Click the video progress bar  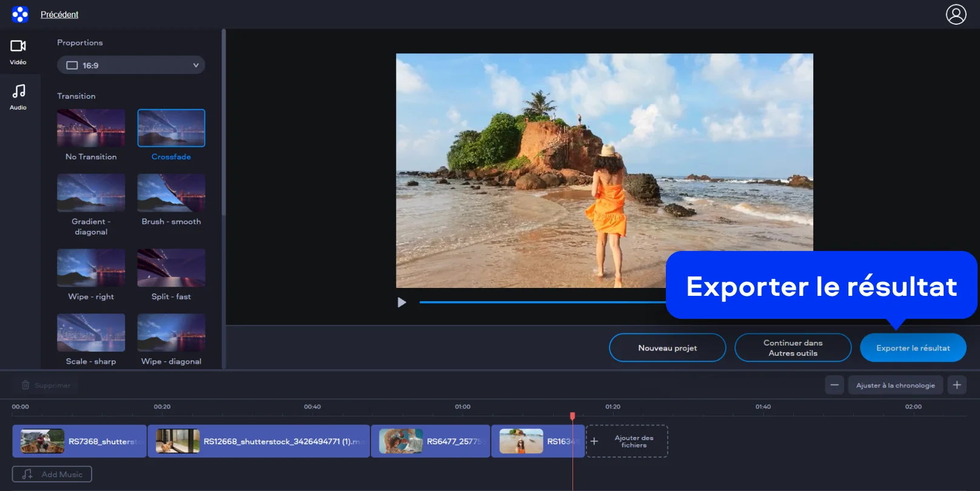point(540,302)
